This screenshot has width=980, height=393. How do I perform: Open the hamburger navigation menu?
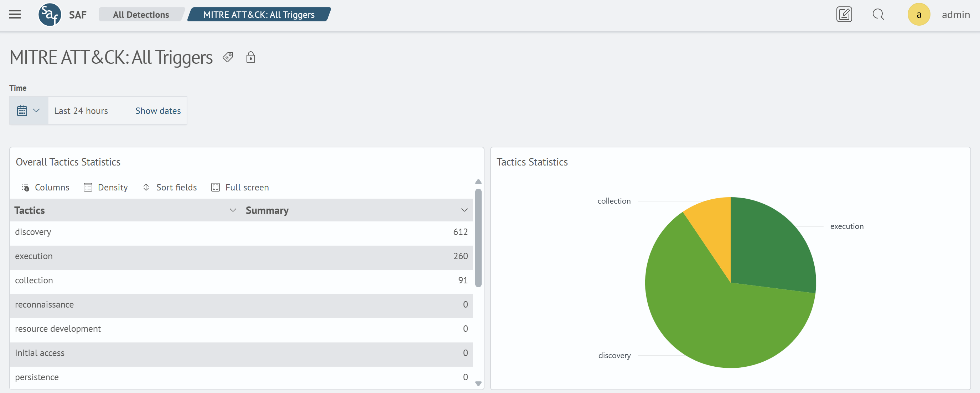point(15,15)
